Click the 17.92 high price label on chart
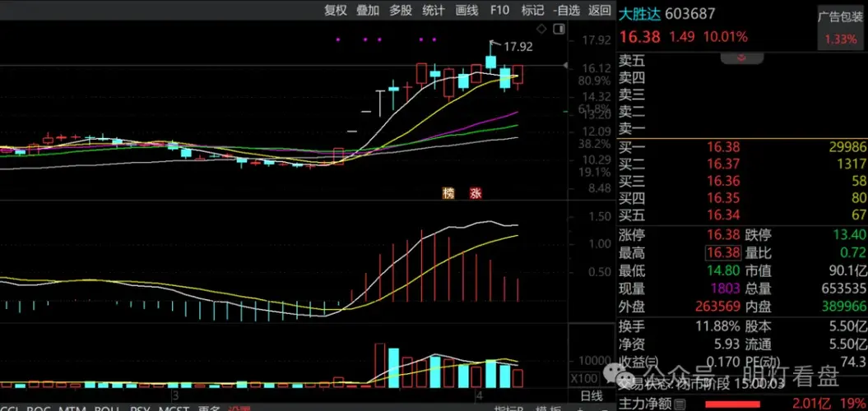This screenshot has width=868, height=411. coord(518,47)
